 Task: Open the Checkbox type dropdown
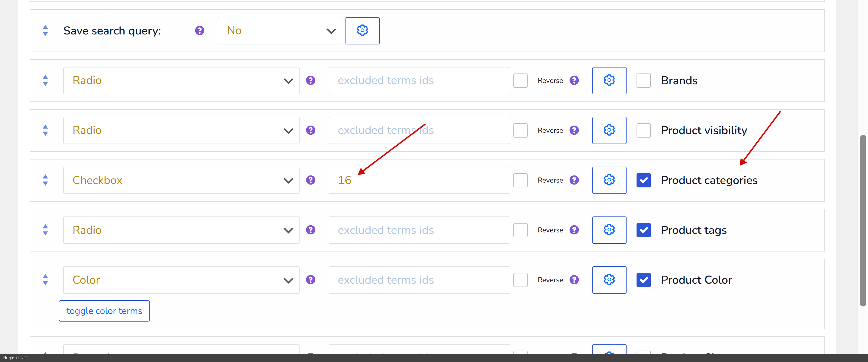[181, 180]
